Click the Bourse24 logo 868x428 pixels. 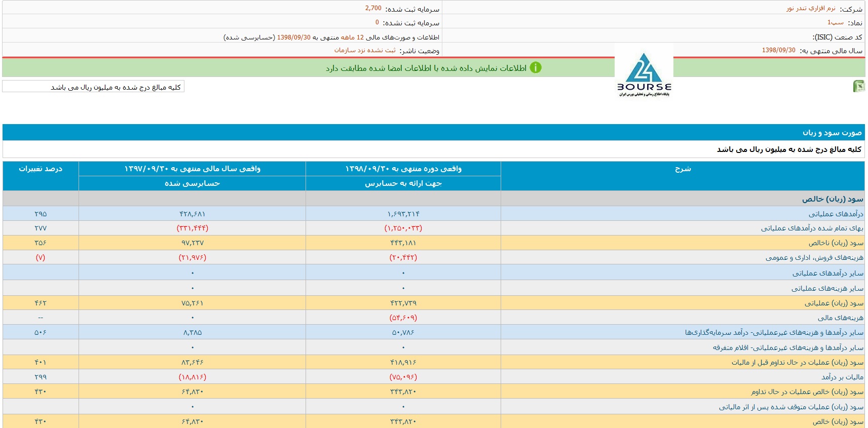click(644, 74)
